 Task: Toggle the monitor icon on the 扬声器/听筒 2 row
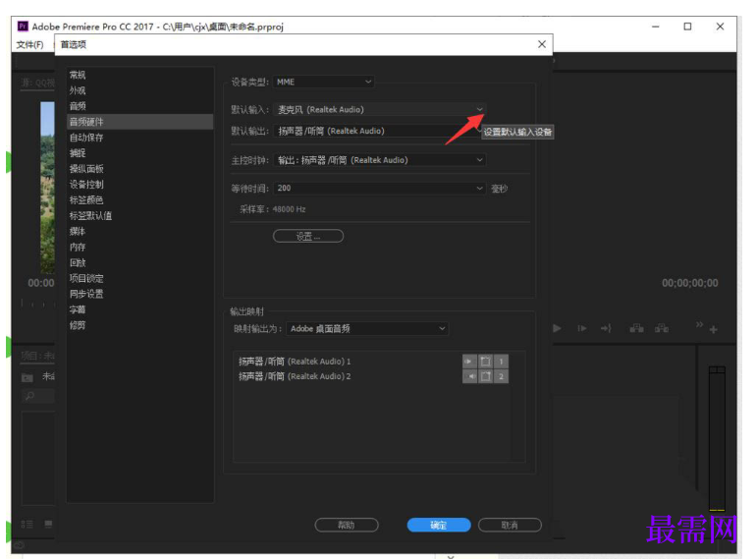(x=486, y=376)
